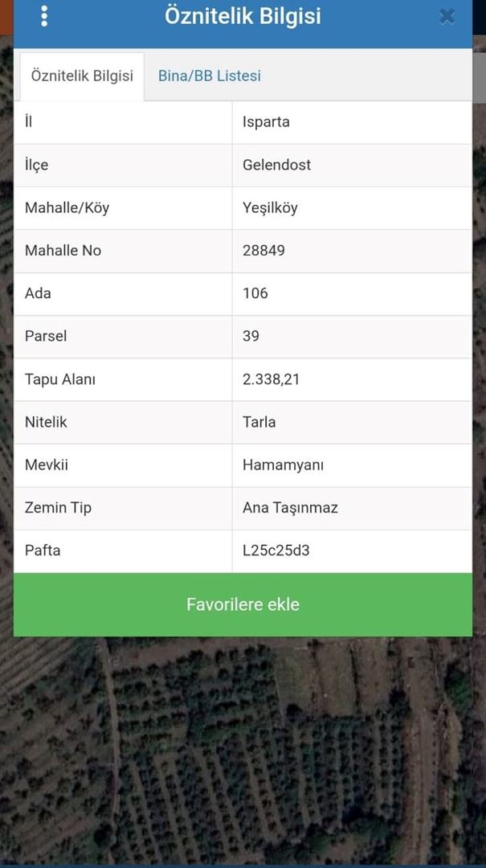This screenshot has height=868, width=486.
Task: Click the Mahalle/Köy row label
Action: pyautogui.click(x=67, y=207)
